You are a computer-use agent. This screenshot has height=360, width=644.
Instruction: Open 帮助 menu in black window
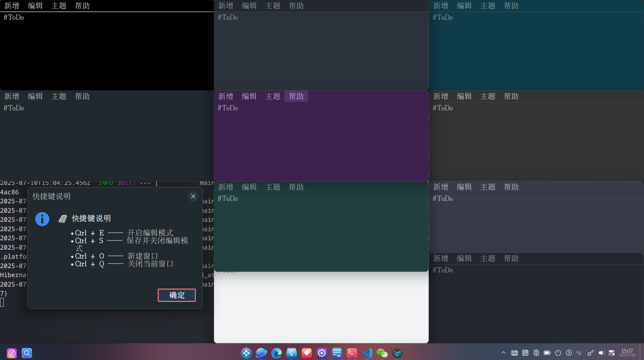[82, 6]
